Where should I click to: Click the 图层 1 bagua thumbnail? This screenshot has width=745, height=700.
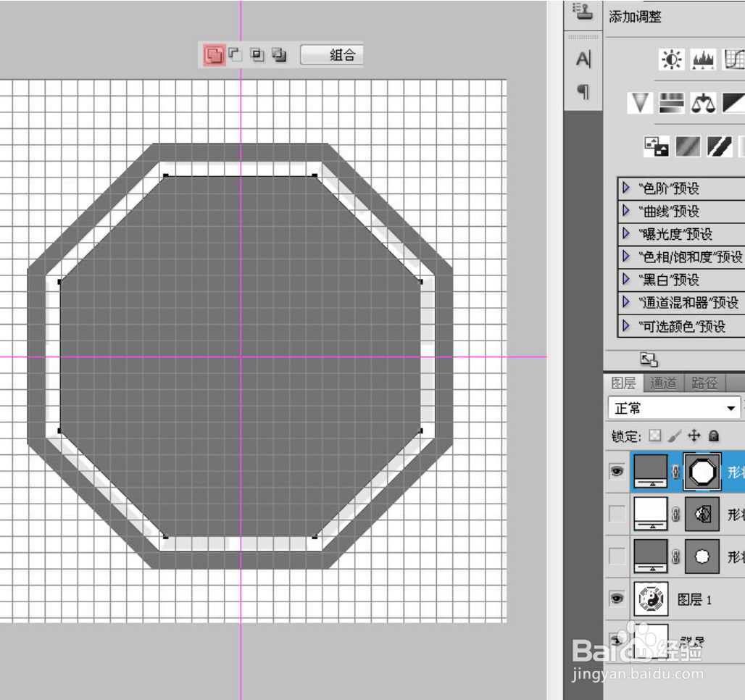tap(651, 599)
